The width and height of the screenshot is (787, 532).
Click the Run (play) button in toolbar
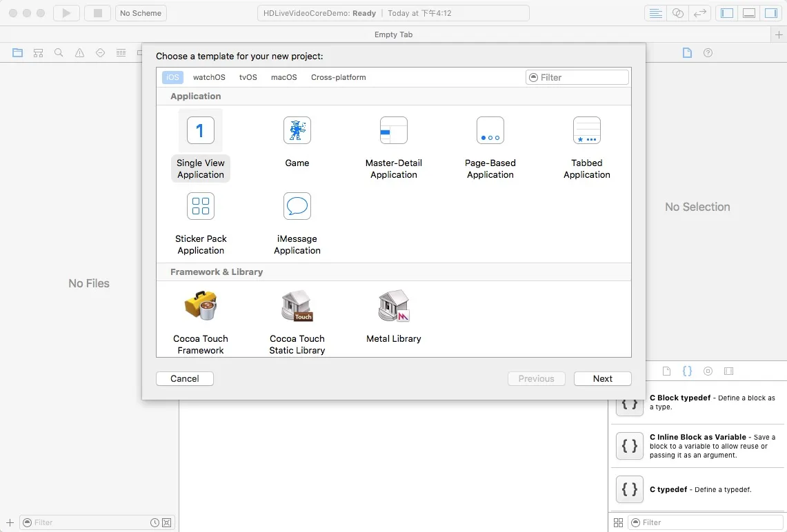[66, 13]
